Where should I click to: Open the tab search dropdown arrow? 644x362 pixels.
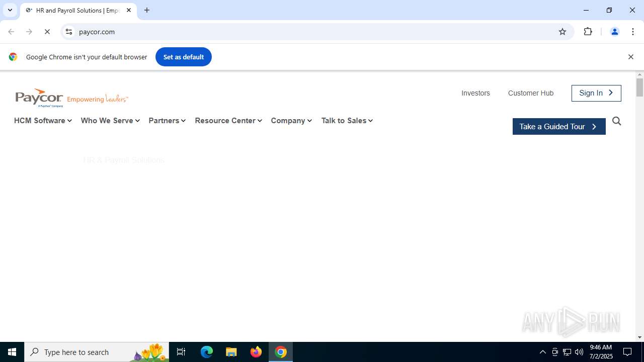click(10, 10)
